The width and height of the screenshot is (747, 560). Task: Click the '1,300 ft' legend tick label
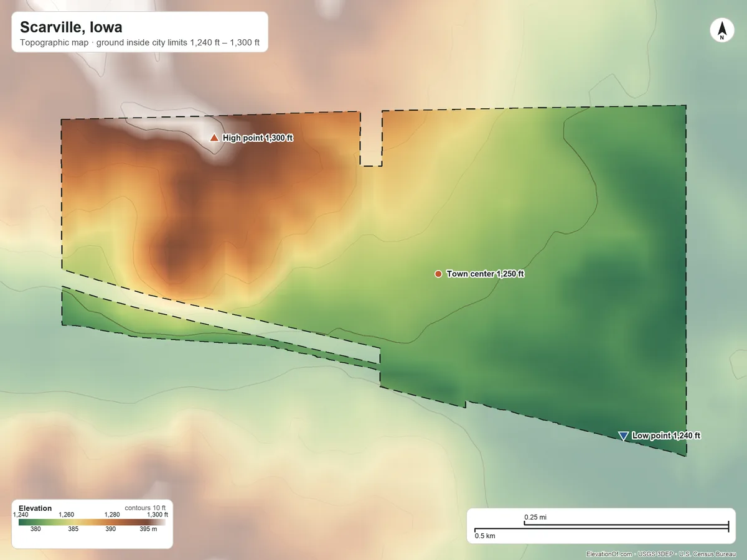point(157,515)
